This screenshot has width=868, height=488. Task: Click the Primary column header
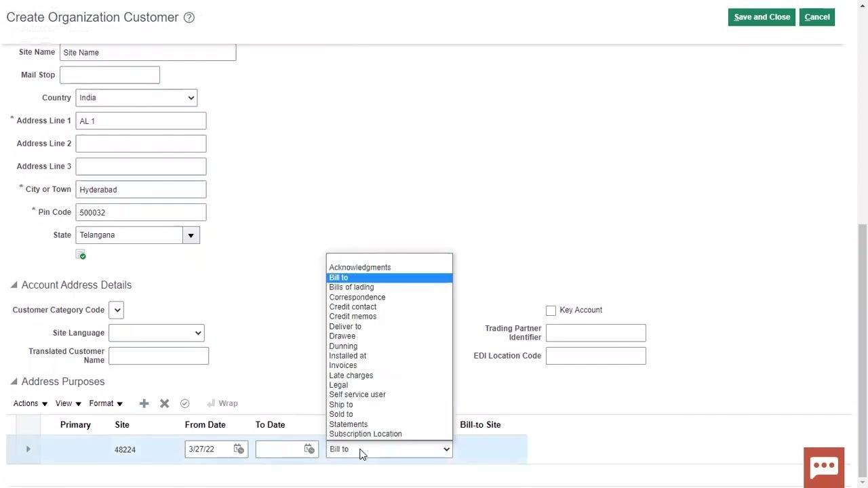tap(75, 425)
